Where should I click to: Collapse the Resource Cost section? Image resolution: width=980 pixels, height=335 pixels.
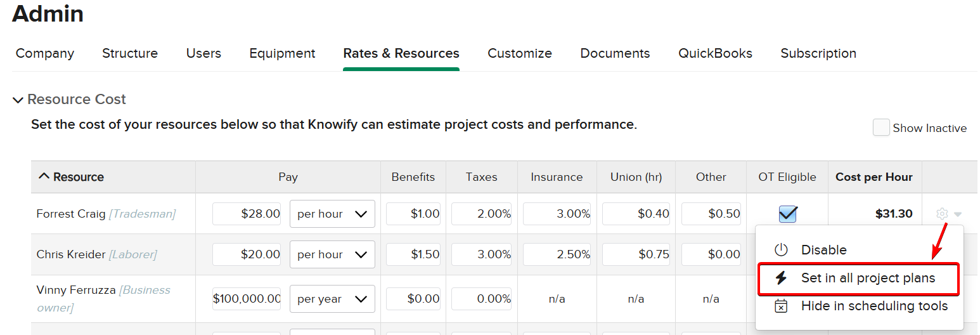tap(18, 100)
